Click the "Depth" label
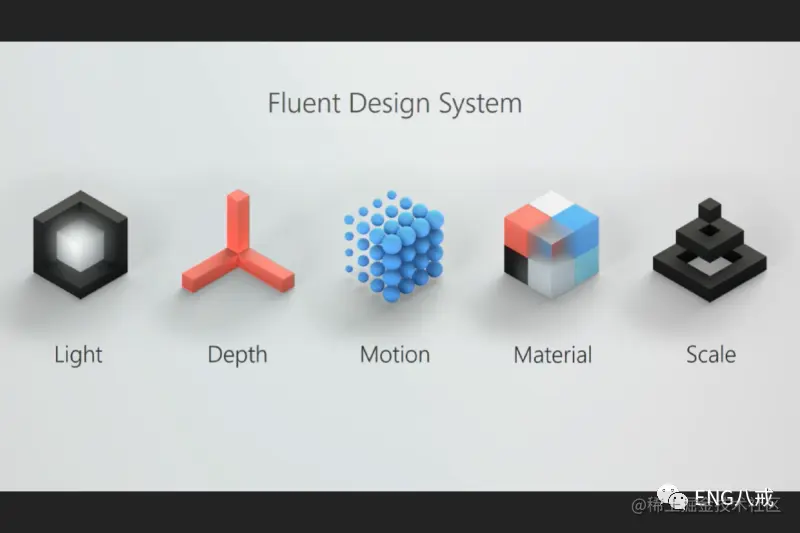Viewport: 800px width, 533px height. [237, 355]
